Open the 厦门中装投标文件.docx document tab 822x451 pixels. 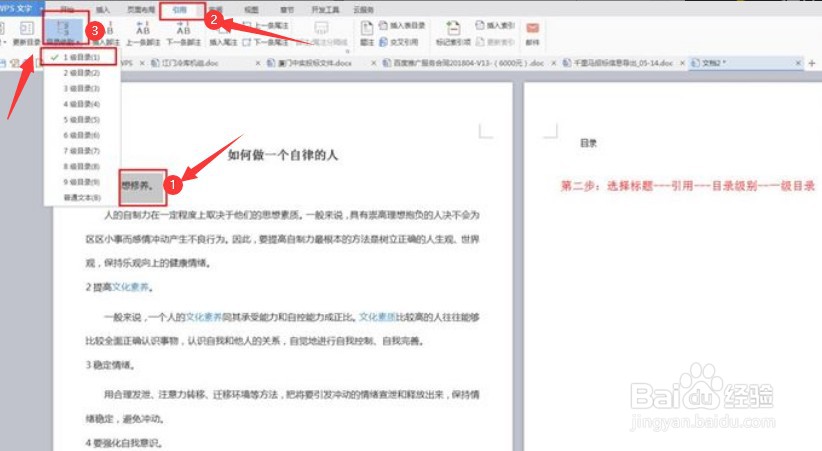[x=315, y=63]
